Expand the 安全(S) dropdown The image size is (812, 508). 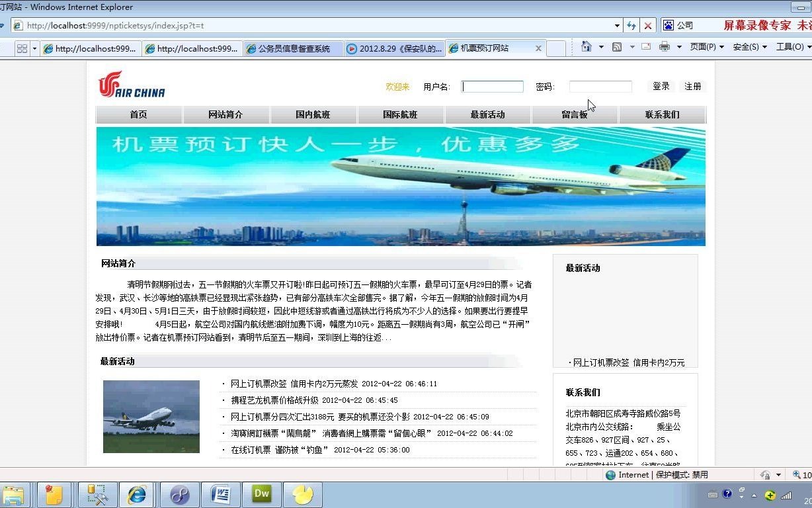click(747, 47)
